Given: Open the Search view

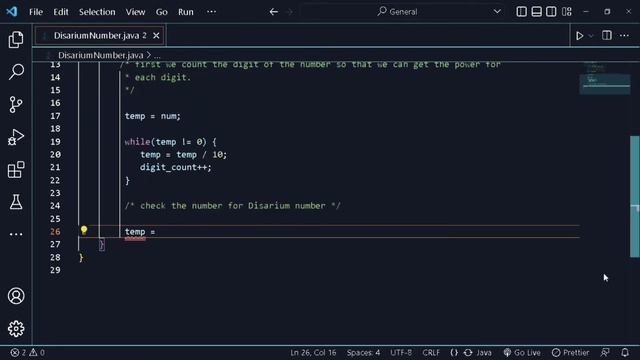Looking at the screenshot, I should [16, 72].
